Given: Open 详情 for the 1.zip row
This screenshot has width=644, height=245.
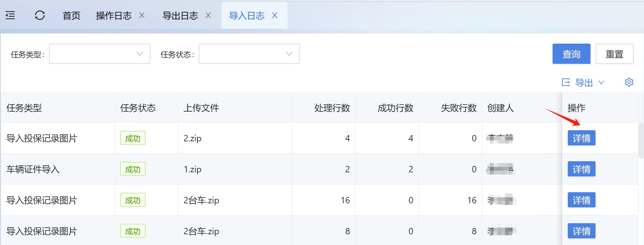Looking at the screenshot, I should (x=581, y=169).
